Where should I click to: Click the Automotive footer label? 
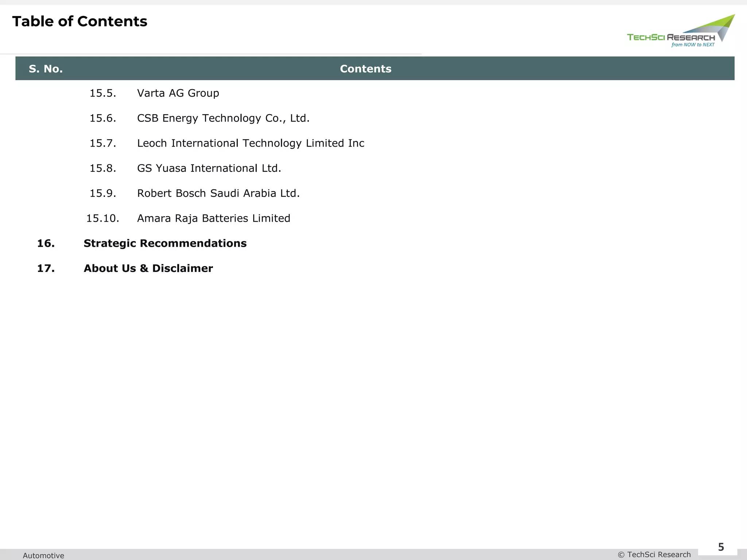point(43,555)
